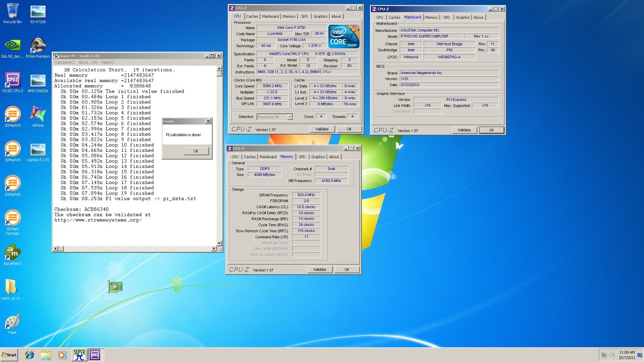The height and width of the screenshot is (362, 644).
Task: Click Super PI horizontal scrollbar right arrow
Action: 214,248
